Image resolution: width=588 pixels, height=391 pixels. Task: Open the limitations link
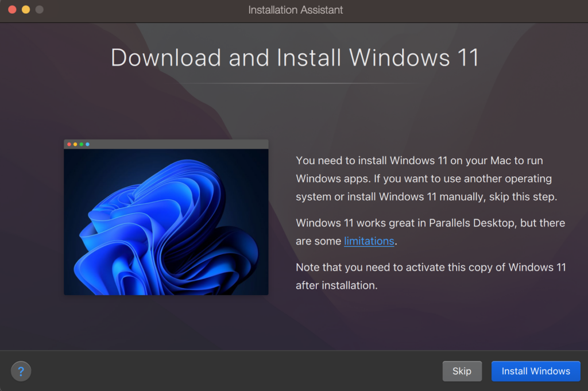369,241
